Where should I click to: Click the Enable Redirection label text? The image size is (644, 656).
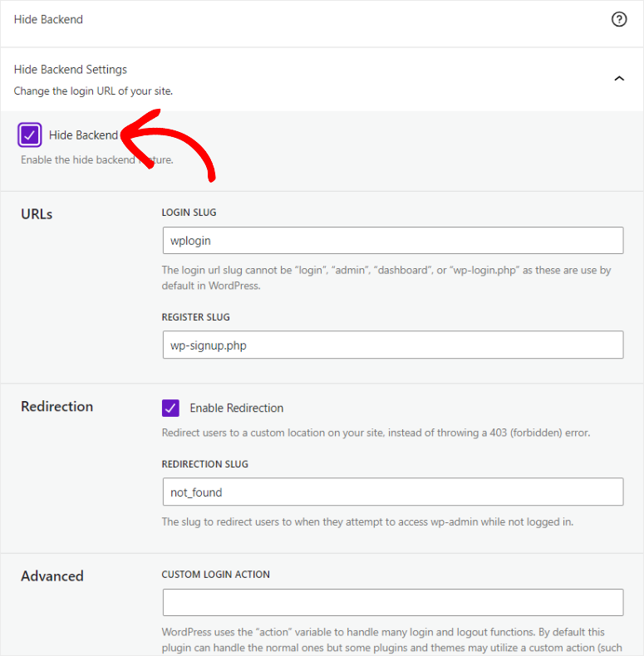pyautogui.click(x=237, y=408)
